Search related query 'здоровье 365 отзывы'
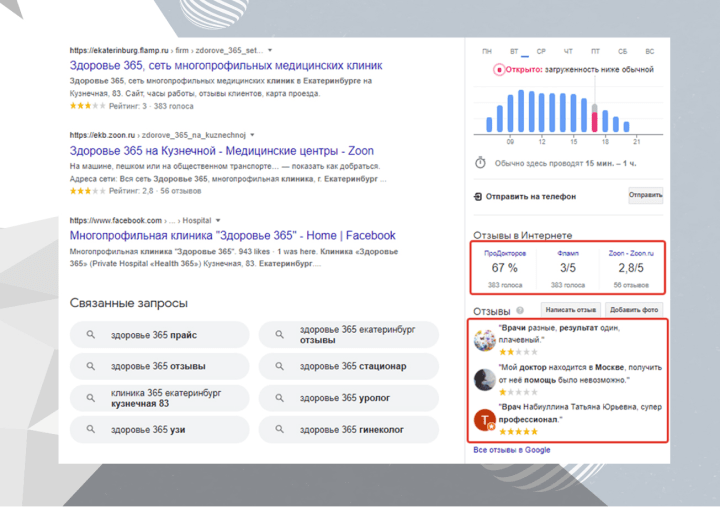This screenshot has height=507, width=720. click(x=159, y=366)
